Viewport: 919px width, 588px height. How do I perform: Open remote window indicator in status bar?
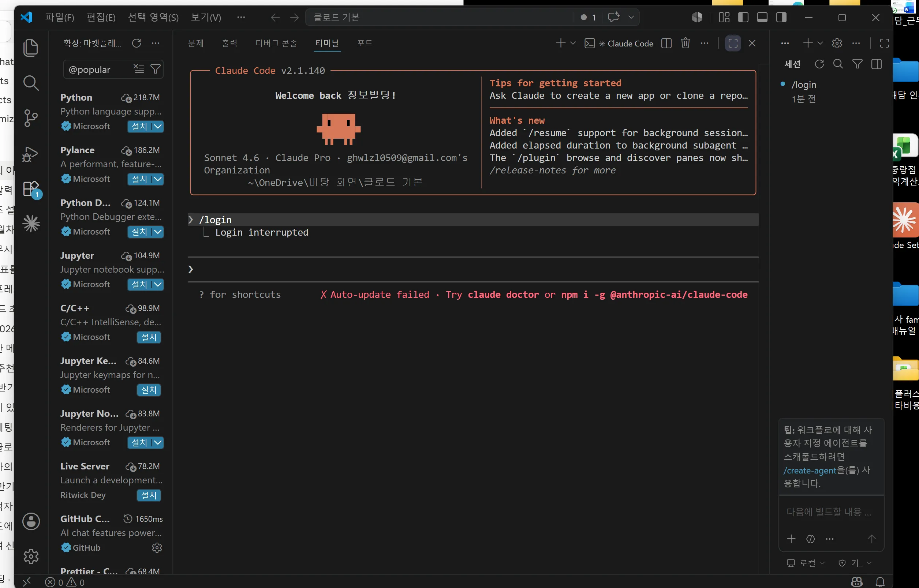pyautogui.click(x=26, y=582)
